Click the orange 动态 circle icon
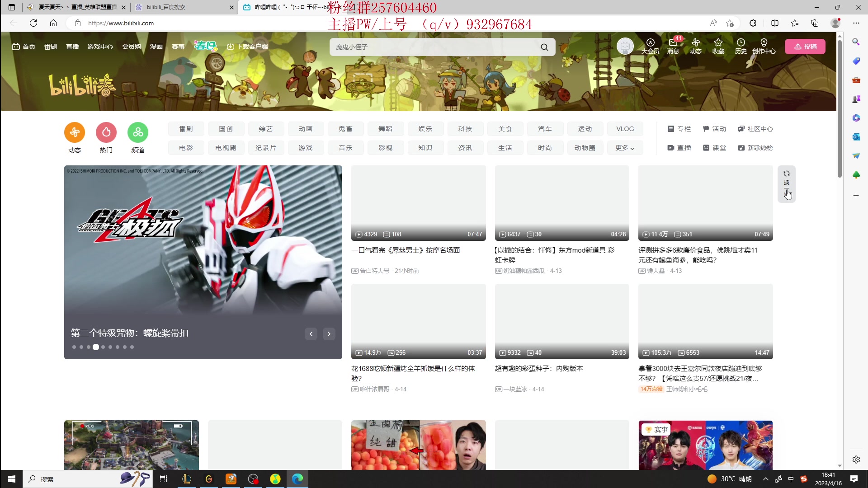The image size is (868, 488). 75,132
